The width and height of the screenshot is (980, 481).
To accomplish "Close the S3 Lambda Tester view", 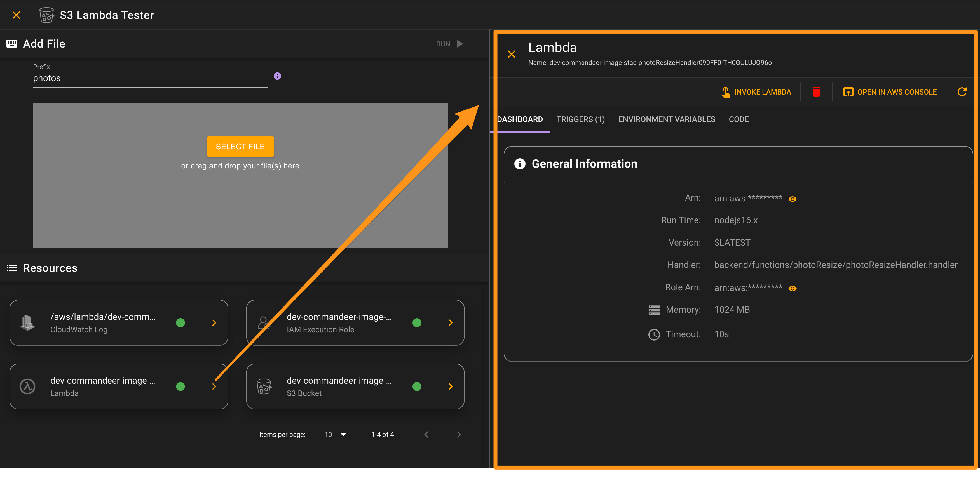I will coord(16,15).
